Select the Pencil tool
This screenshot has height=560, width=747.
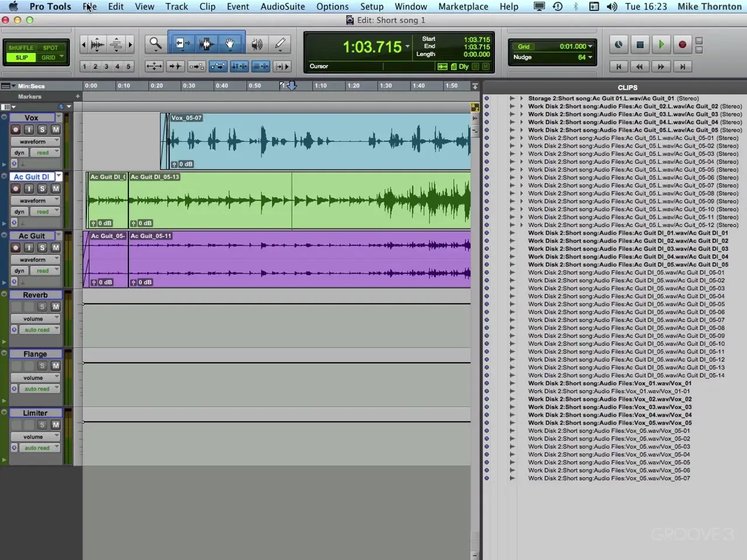tap(280, 44)
